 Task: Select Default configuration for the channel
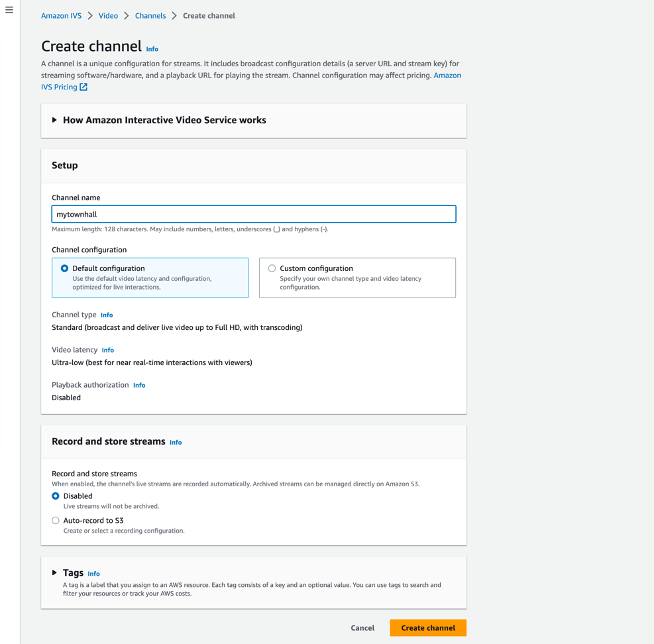tap(64, 268)
